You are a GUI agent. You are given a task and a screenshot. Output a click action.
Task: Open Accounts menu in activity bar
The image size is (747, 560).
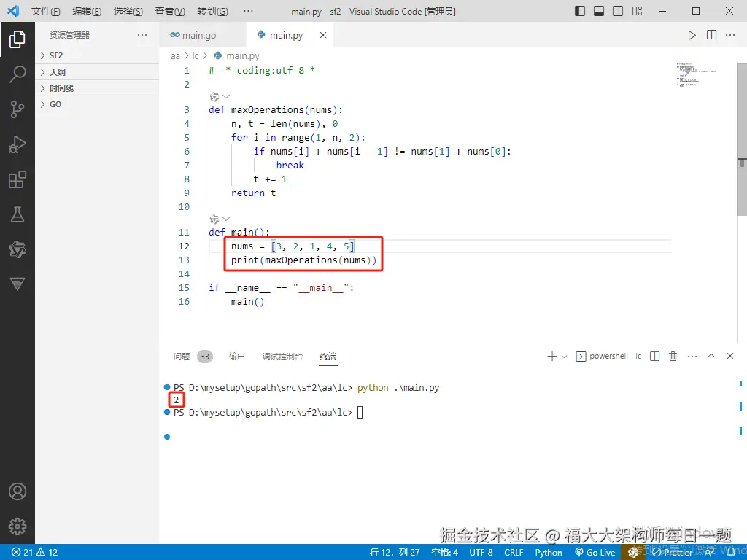18,491
